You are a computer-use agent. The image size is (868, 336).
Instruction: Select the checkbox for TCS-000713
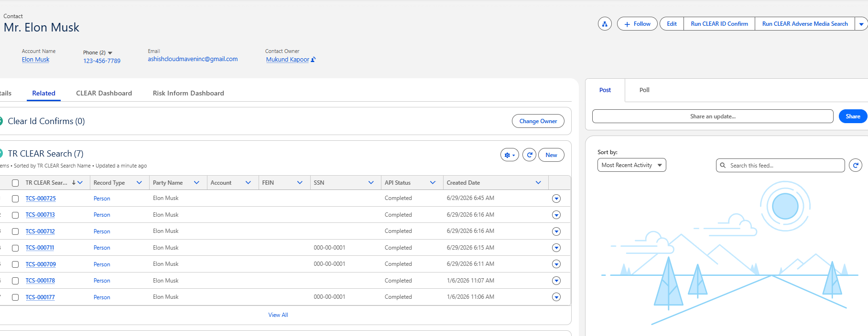tap(15, 215)
